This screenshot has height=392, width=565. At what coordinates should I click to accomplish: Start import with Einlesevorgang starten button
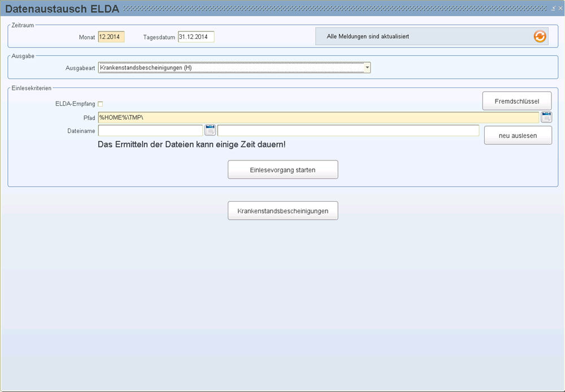pos(283,169)
